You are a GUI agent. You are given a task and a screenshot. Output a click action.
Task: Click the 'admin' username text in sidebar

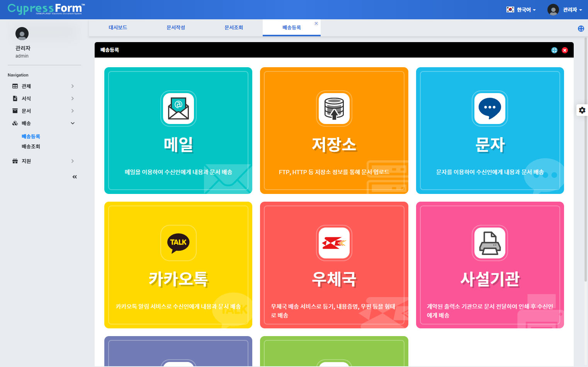[22, 56]
